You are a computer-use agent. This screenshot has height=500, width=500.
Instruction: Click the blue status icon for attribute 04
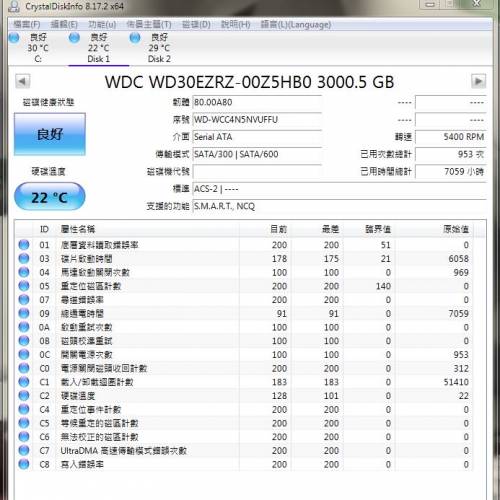pos(24,272)
